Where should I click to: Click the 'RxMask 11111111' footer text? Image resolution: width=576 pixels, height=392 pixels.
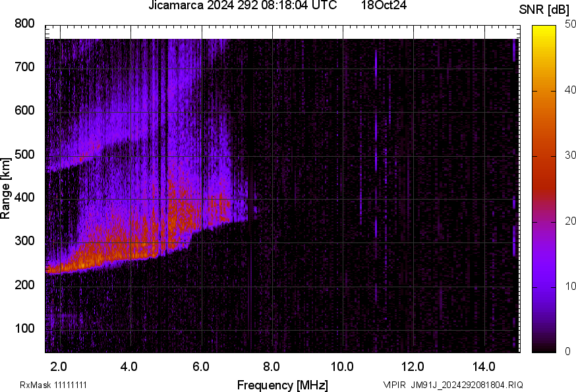(53, 385)
